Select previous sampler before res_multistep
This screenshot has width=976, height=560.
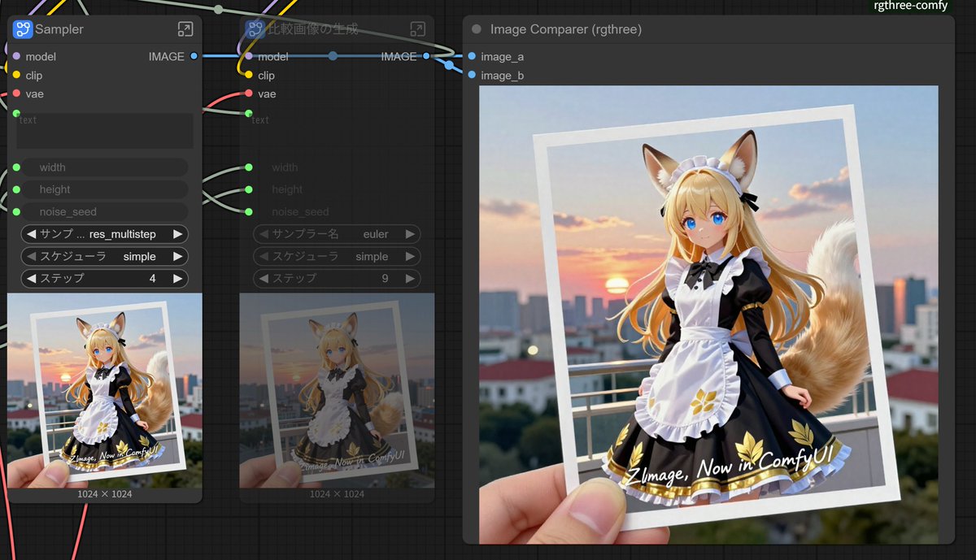click(32, 234)
